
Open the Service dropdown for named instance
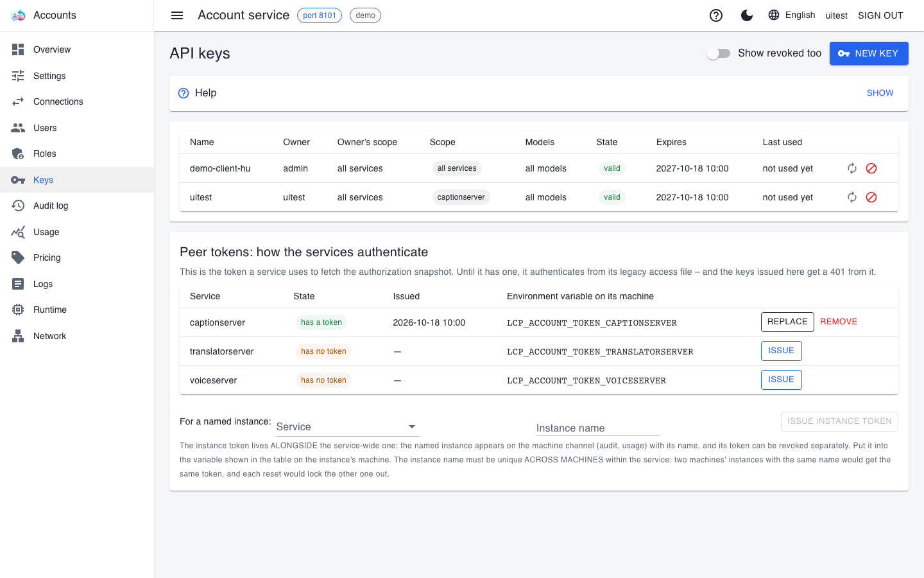[347, 426]
